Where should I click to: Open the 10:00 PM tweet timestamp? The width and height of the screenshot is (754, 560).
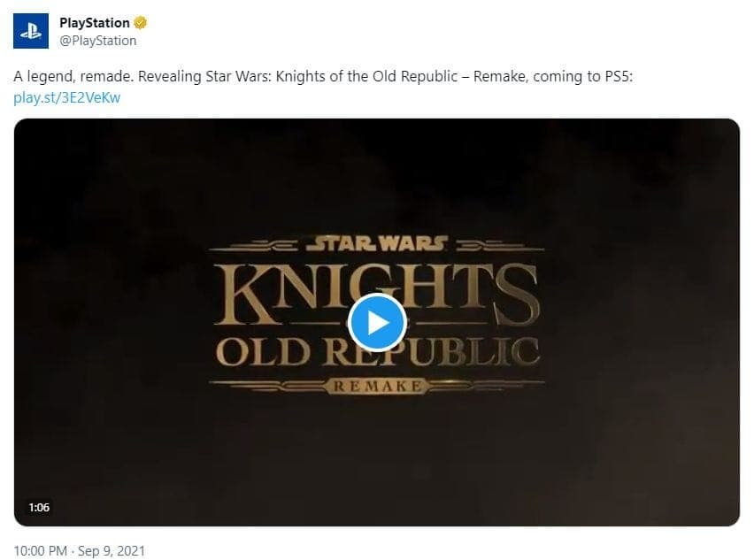(x=41, y=550)
